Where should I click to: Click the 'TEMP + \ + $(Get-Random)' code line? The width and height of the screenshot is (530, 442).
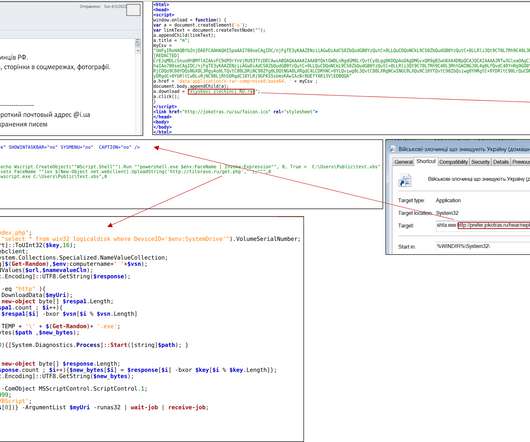60,326
